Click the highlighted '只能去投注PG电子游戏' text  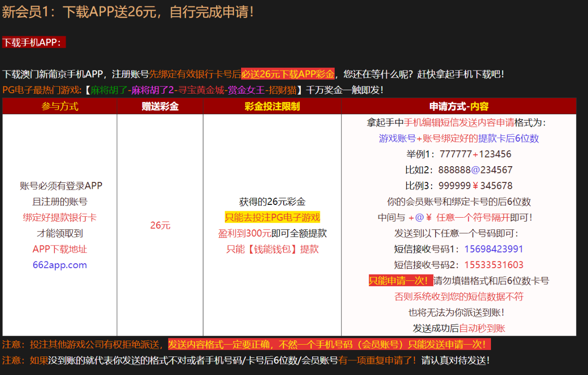[272, 218]
